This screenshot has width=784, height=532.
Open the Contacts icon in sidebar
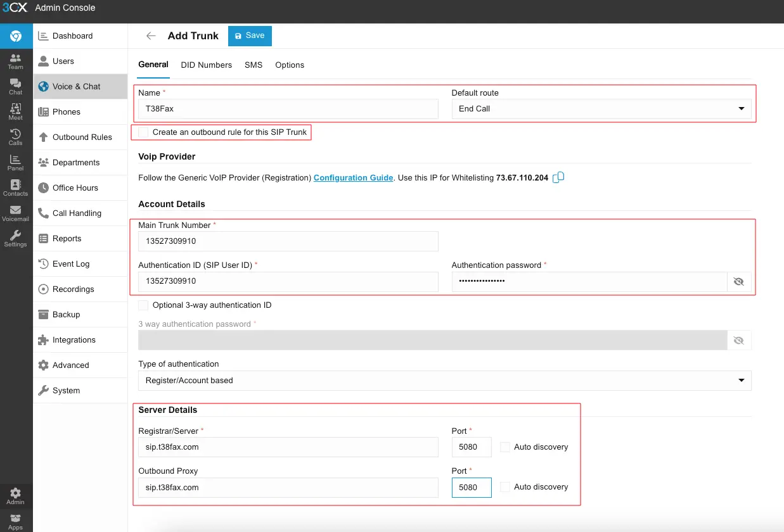click(16, 188)
